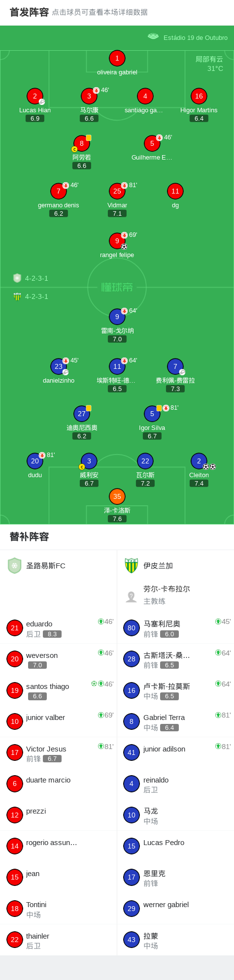Viewport: 234px width, 980px height.
Task: Select 阿劳若 captain number 8 badge
Action: point(81,143)
